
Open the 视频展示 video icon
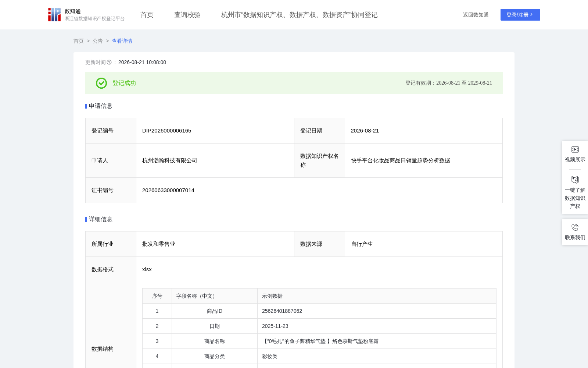575,149
